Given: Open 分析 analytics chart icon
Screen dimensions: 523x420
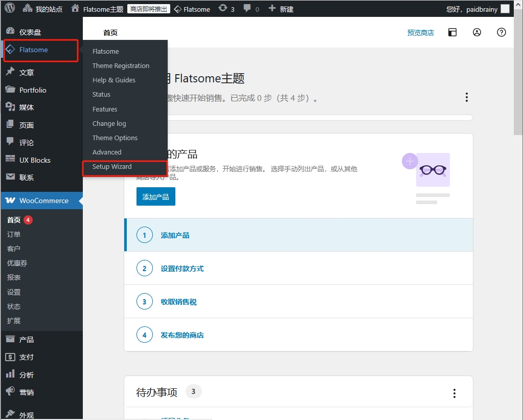Looking at the screenshot, I should [10, 374].
